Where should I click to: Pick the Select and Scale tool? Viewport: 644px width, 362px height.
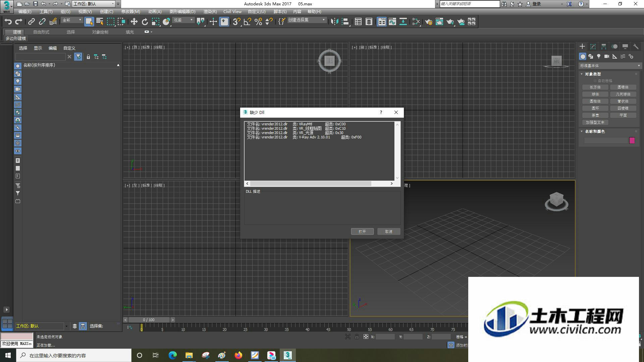point(155,22)
